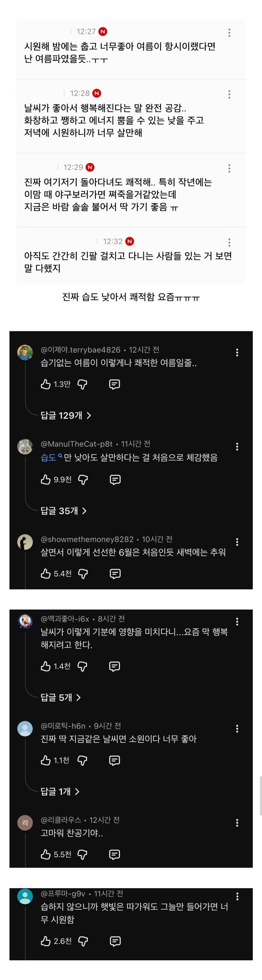Click the ManulTheCat-p8t avatar thumbnail
262x980 pixels.
point(25,446)
